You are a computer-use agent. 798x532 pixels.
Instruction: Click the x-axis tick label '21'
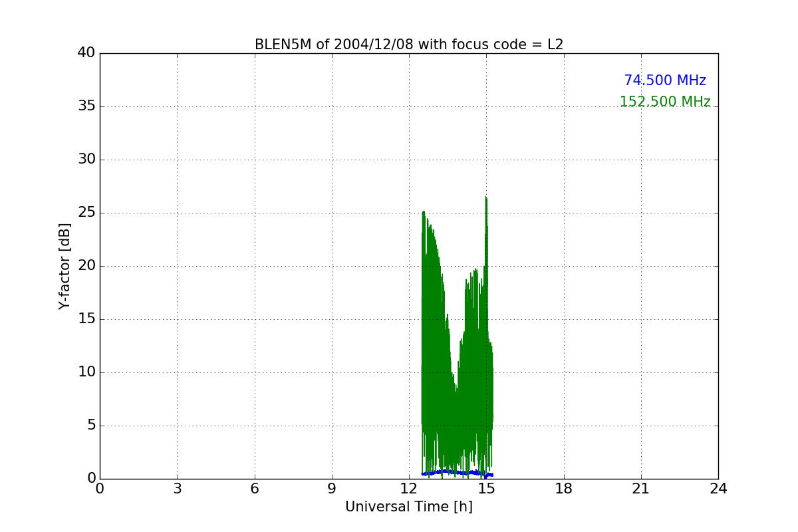click(641, 489)
